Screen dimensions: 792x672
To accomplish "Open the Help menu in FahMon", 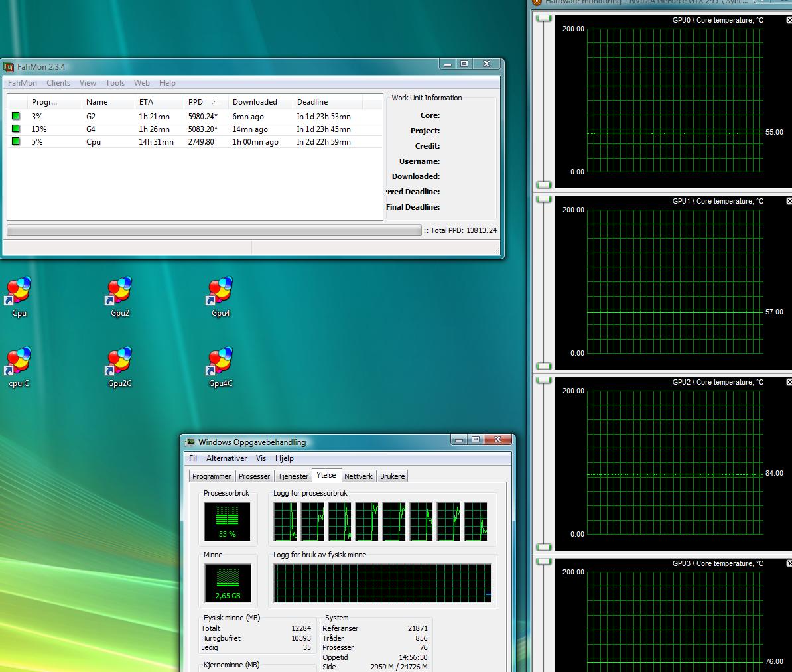I will [167, 83].
